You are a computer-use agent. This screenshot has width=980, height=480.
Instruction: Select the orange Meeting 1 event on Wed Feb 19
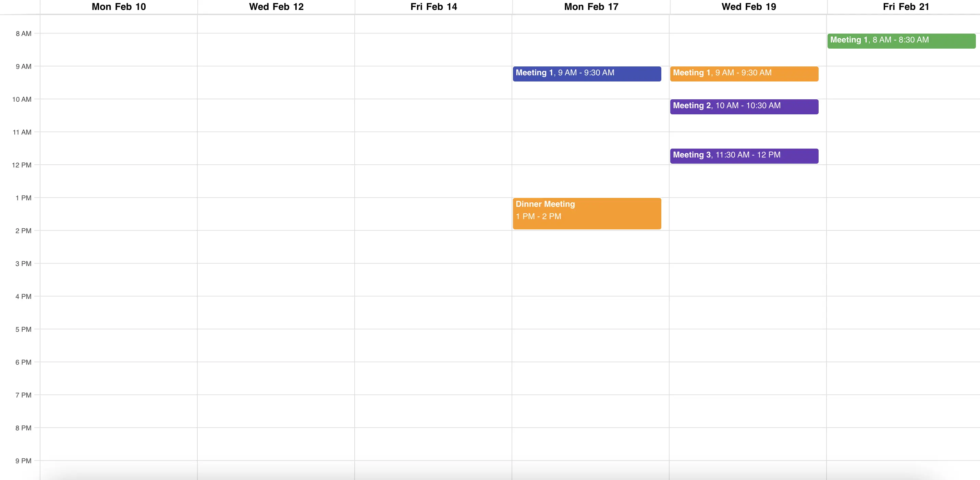tap(744, 73)
